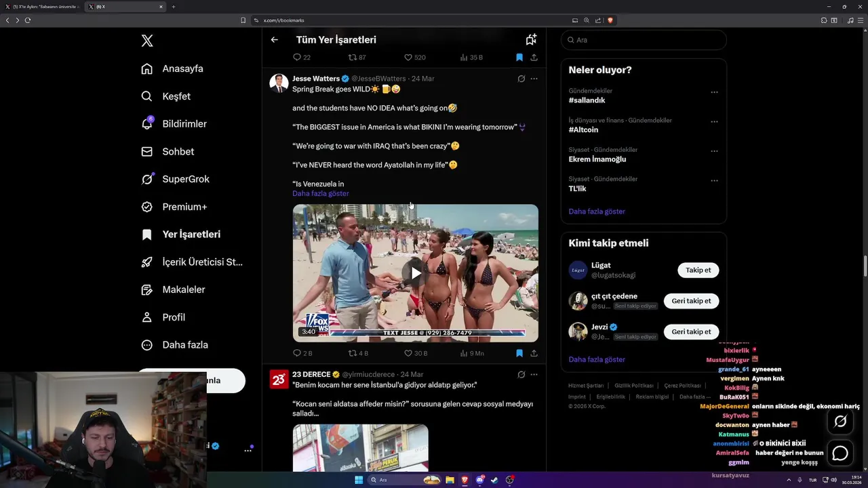Open İçerik Üreticisi Stüdyosu item

191,262
